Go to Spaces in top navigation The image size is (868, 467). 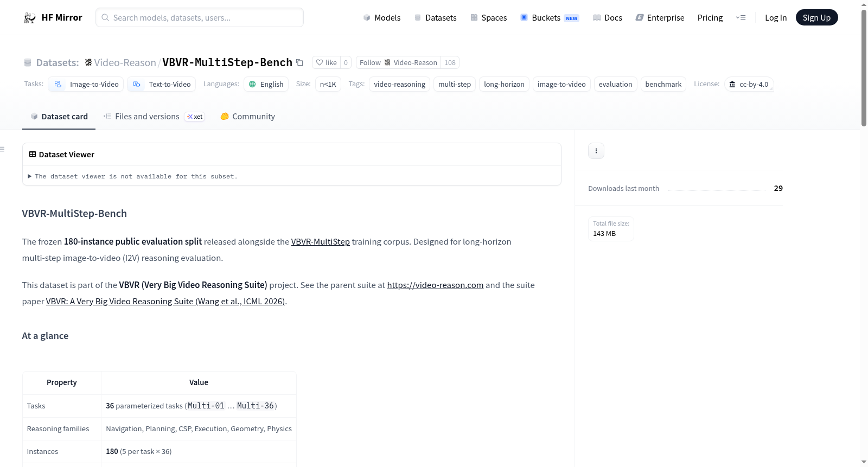[x=488, y=18]
